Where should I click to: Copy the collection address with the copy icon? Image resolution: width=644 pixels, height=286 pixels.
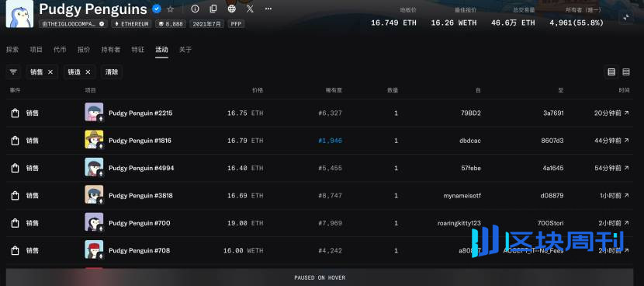coord(213,9)
